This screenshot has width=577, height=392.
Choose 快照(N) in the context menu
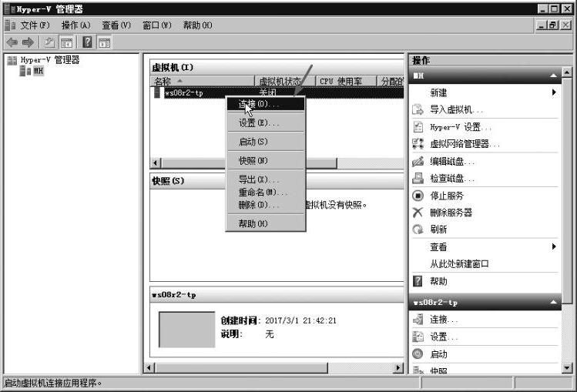click(265, 160)
